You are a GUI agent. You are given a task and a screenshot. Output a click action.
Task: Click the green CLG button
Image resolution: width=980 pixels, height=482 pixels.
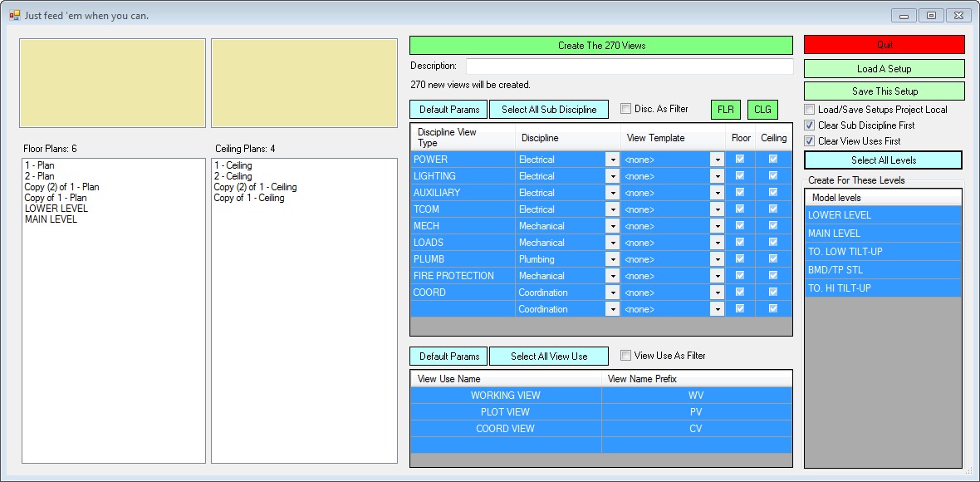click(762, 110)
